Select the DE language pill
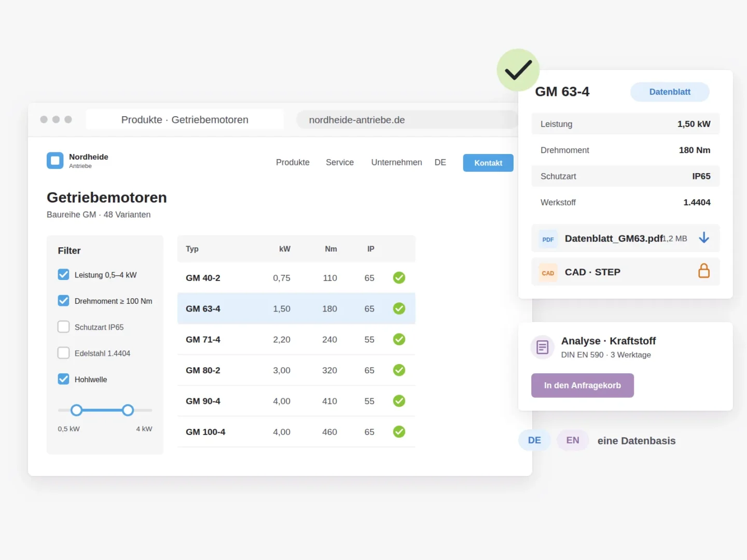The height and width of the screenshot is (560, 747). (x=534, y=440)
